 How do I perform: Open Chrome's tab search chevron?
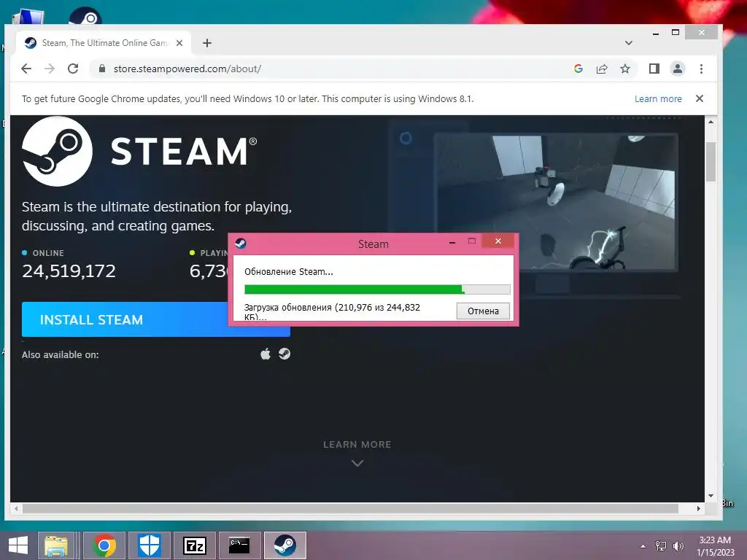pos(629,43)
